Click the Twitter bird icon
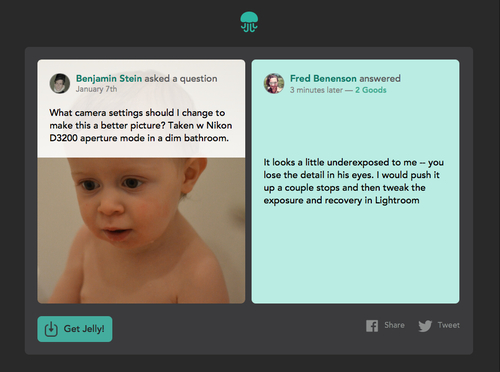The image size is (500, 372). point(425,326)
